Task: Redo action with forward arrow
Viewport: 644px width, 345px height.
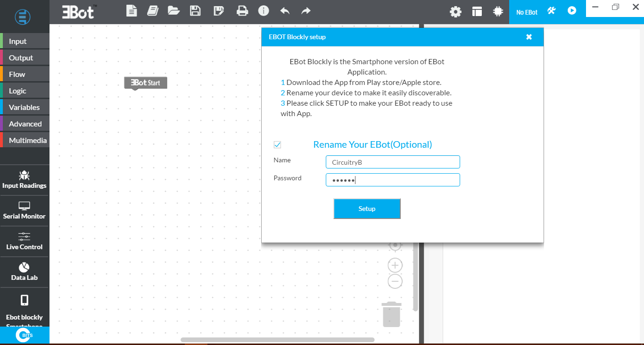Action: pyautogui.click(x=306, y=10)
